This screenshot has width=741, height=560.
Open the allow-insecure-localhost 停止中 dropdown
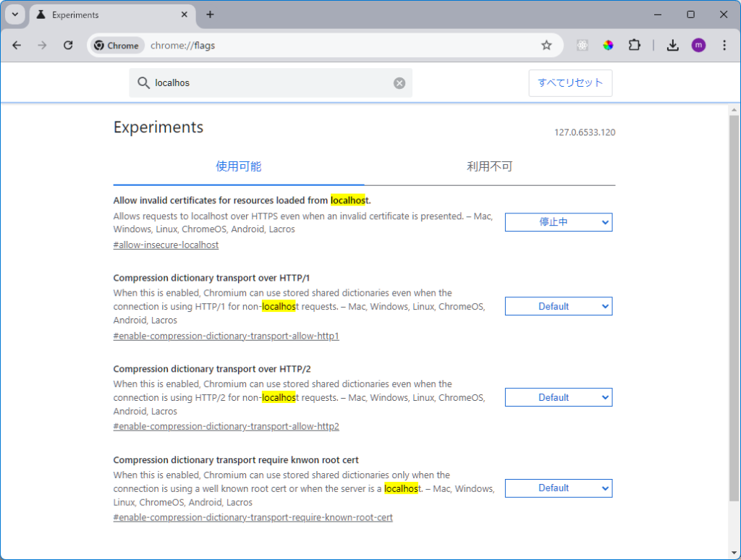pyautogui.click(x=558, y=222)
